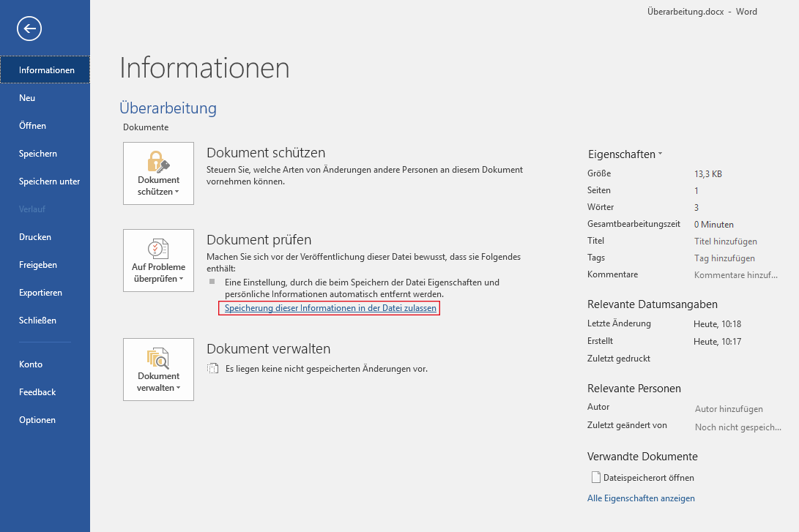Screen dimensions: 799x532
Task: Click the Titel hinzufügen field
Action: point(725,241)
